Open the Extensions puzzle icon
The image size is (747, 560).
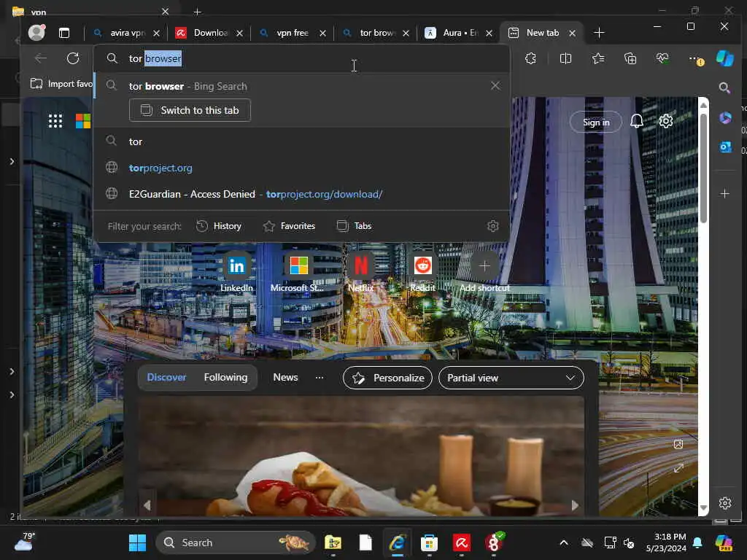pyautogui.click(x=531, y=58)
